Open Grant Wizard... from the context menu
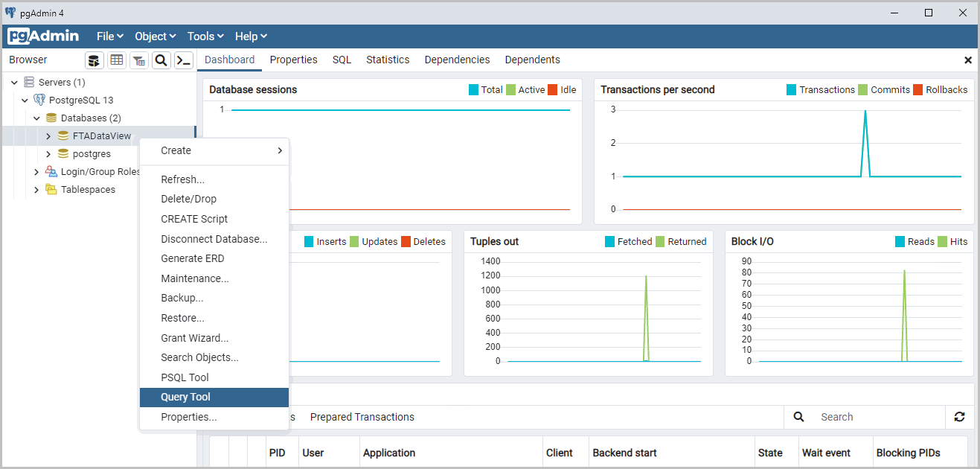 click(214, 338)
